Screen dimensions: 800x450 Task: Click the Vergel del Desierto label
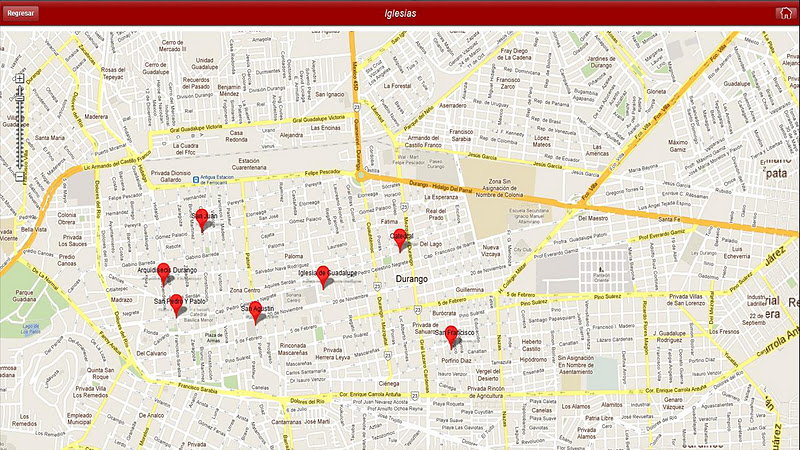pyautogui.click(x=488, y=375)
